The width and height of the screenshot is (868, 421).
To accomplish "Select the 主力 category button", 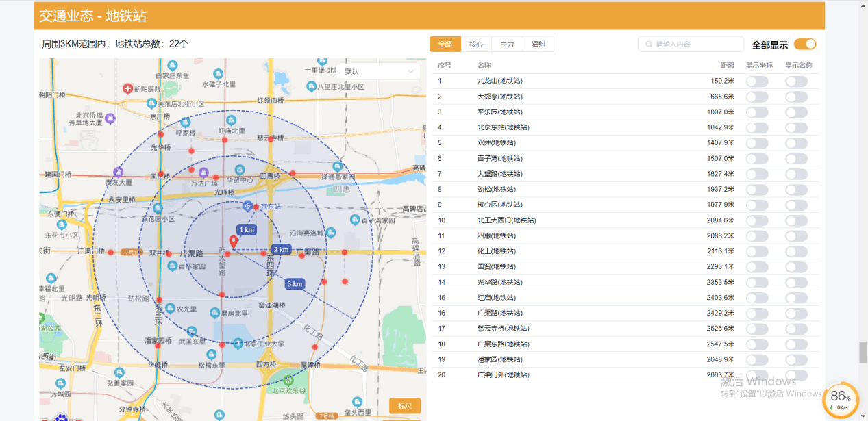I will [507, 44].
